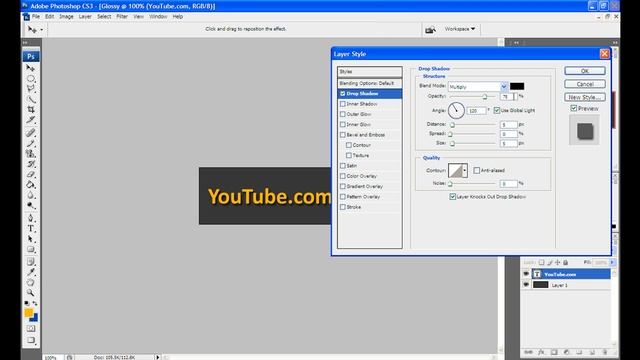Open the Layer menu
Image resolution: width=640 pixels, height=360 pixels.
pos(85,17)
